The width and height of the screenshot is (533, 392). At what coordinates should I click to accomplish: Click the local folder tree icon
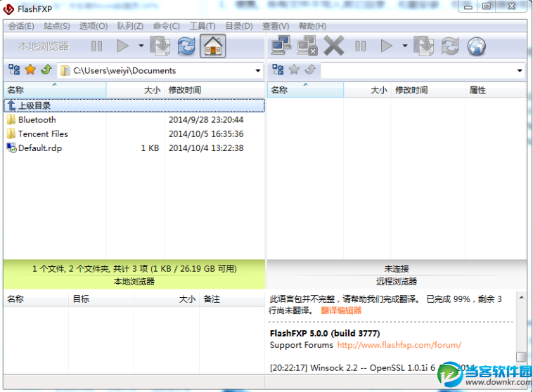14,70
